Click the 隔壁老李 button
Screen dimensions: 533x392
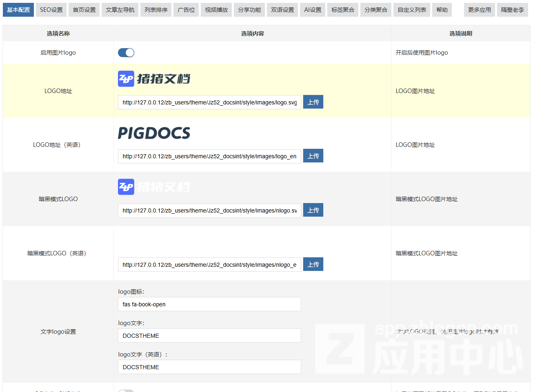(x=512, y=10)
